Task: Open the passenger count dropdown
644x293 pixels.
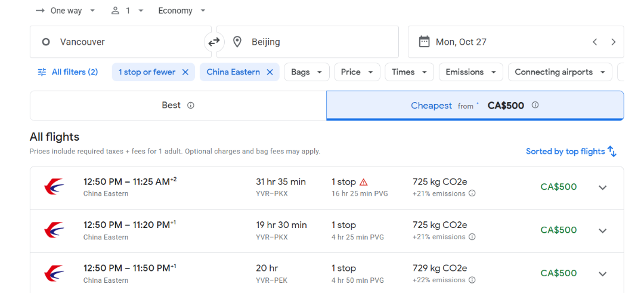Action: [x=128, y=11]
